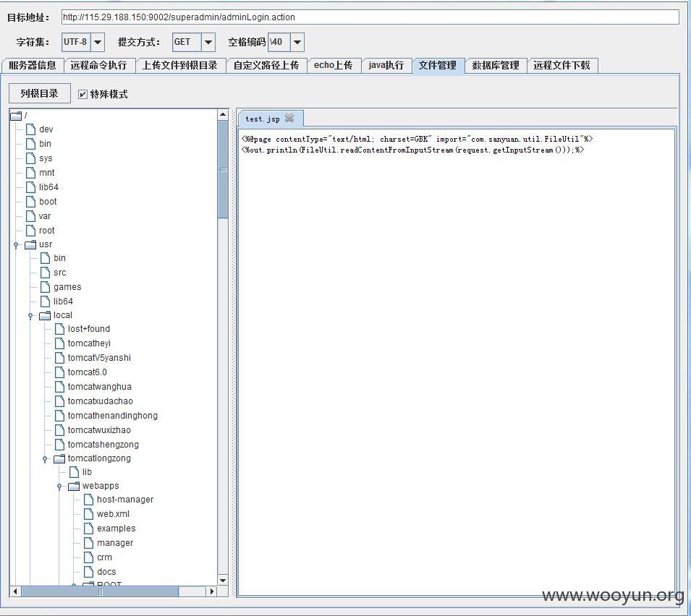
Task: Open the 字符集 UTF-8 dropdown
Action: tap(98, 42)
